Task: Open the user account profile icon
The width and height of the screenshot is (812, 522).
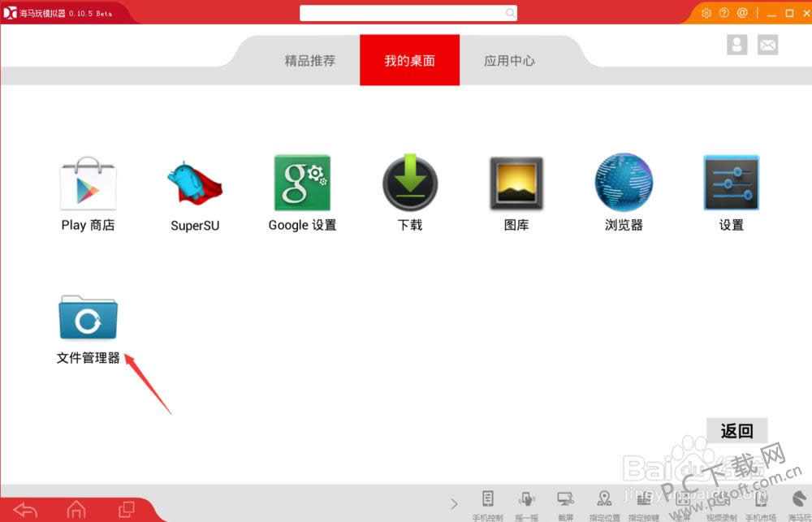Action: tap(736, 45)
